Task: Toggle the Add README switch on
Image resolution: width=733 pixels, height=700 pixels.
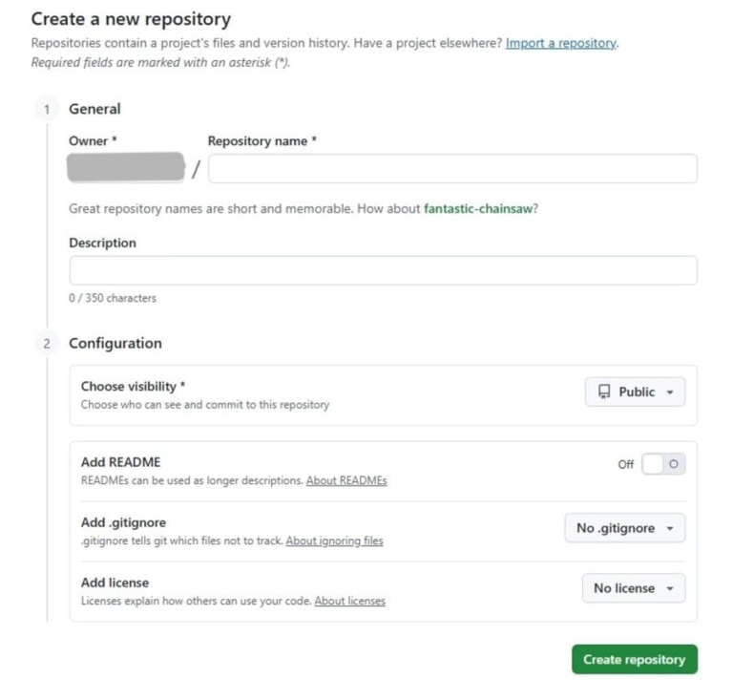Action: tap(663, 464)
